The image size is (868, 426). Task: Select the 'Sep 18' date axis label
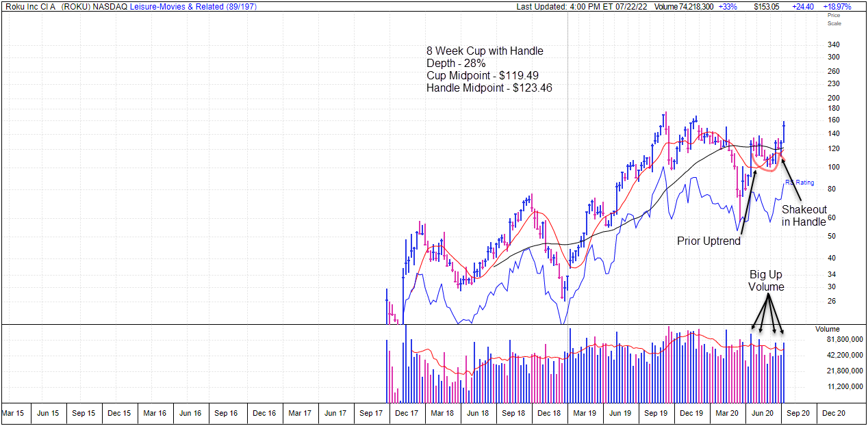pyautogui.click(x=513, y=413)
